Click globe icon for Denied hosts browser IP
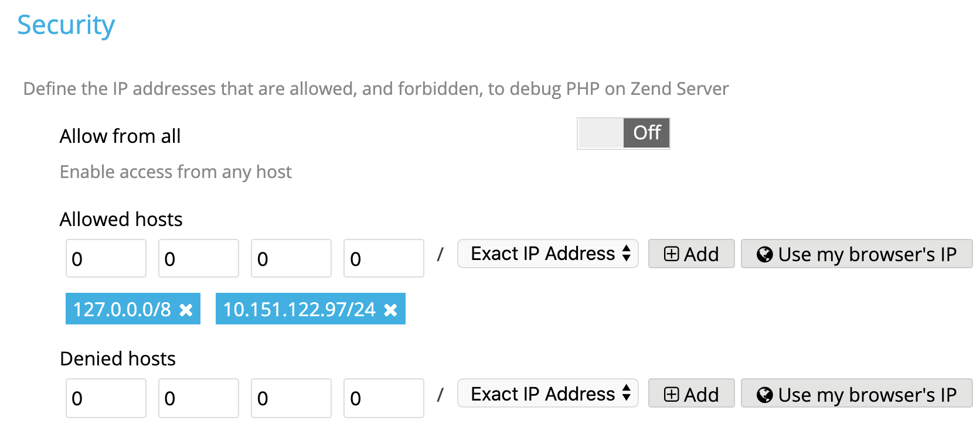 pyautogui.click(x=764, y=395)
